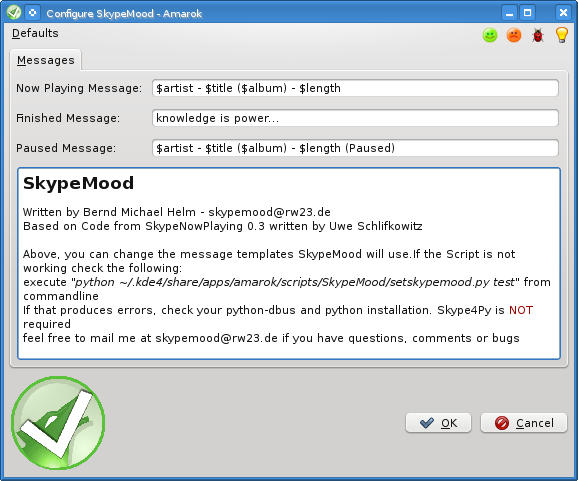Click the italic python command path text
This screenshot has width=578, height=481.
(x=294, y=282)
